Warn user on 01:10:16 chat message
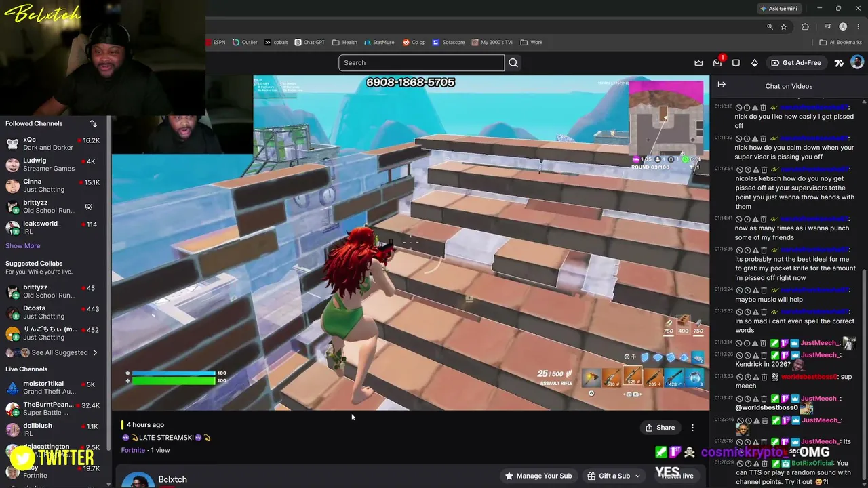Image resolution: width=868 pixels, height=488 pixels. pyautogui.click(x=755, y=108)
